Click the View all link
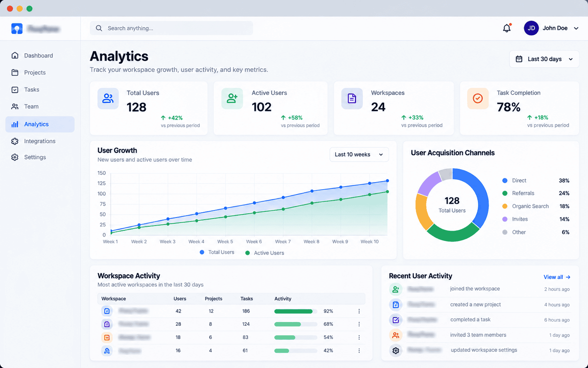 557,277
